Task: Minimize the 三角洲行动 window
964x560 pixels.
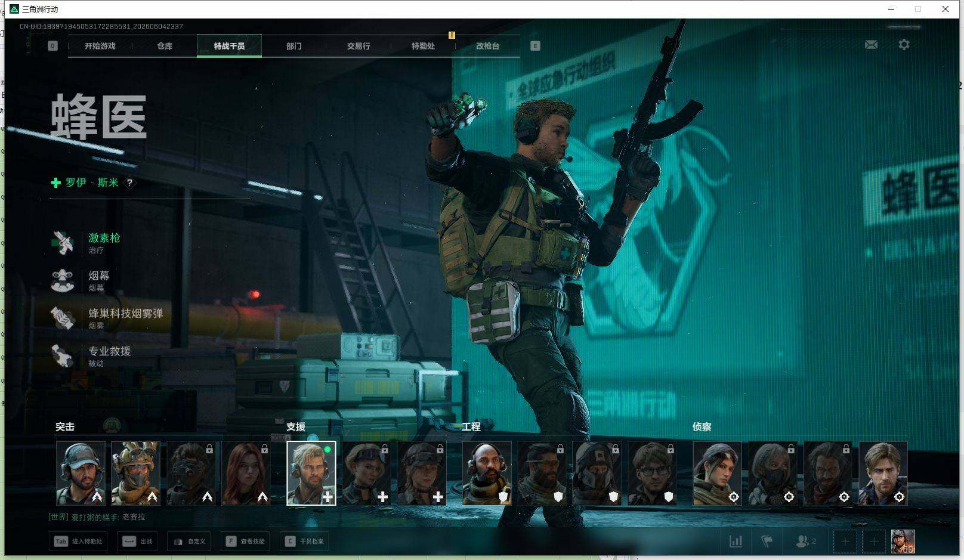Action: 891,9
